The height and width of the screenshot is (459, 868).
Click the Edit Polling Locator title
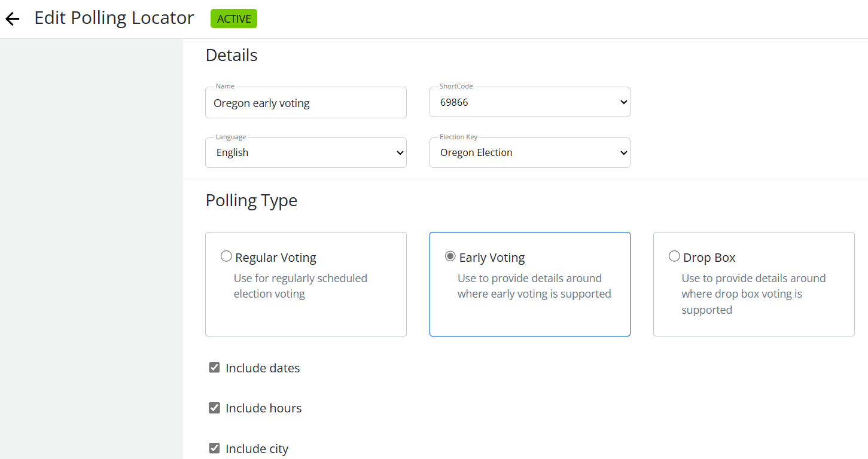pos(114,18)
